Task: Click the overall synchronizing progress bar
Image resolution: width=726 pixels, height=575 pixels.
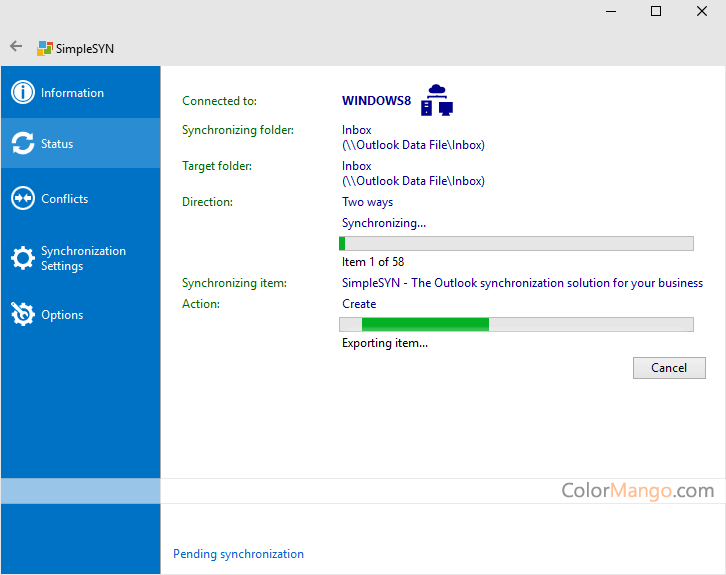Action: click(x=516, y=244)
